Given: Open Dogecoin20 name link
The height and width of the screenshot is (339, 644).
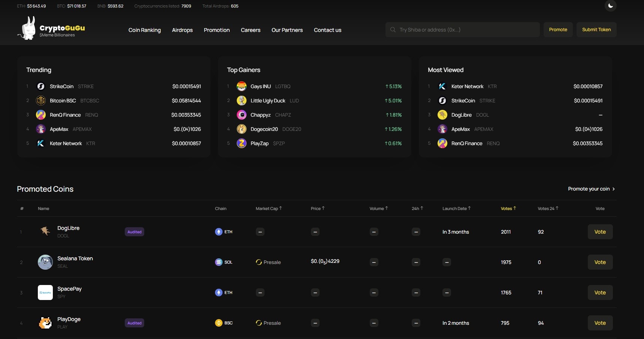Looking at the screenshot, I should (264, 129).
